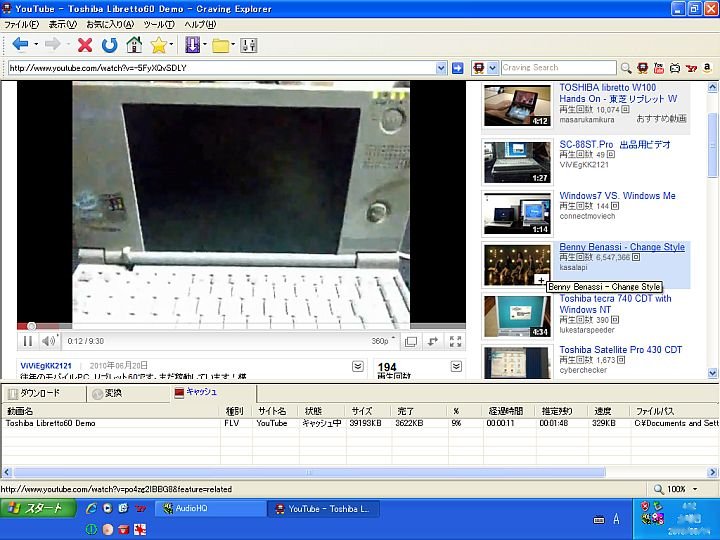Open the スタート start menu button
The image size is (720, 540).
pyautogui.click(x=39, y=508)
